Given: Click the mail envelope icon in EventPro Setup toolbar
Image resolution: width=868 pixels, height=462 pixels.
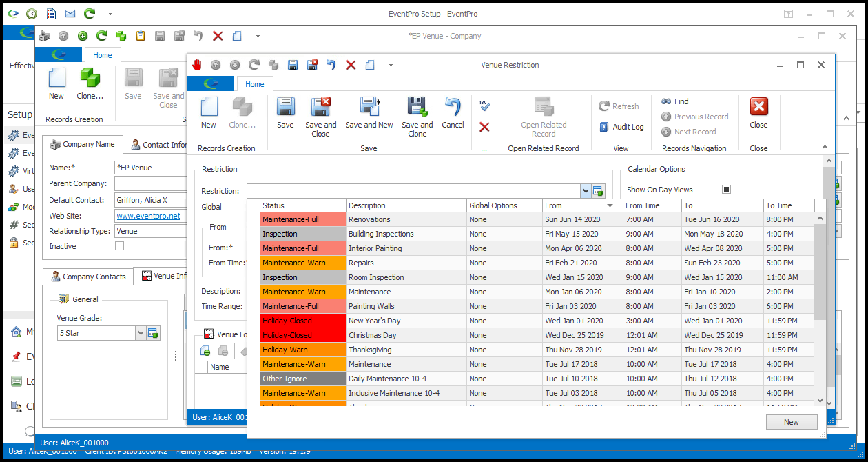Looking at the screenshot, I should (x=70, y=13).
